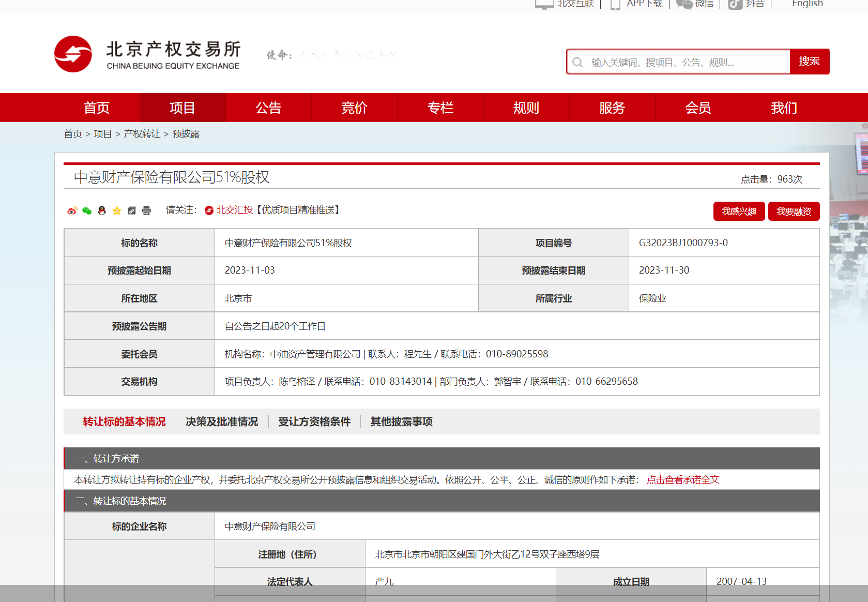
Task: Click the 北交汇投 red logo icon
Action: [x=208, y=211]
